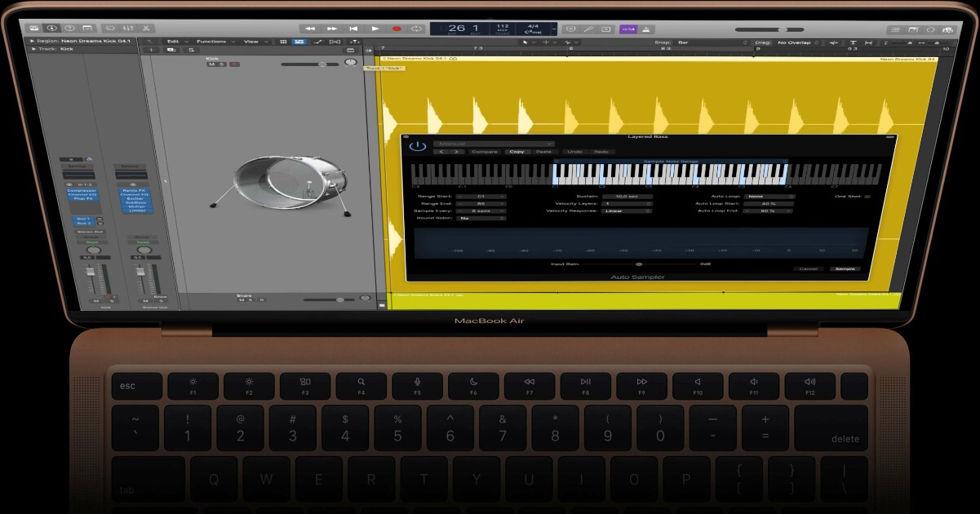Open the List Editors icon at top right
The image size is (980, 514).
[x=895, y=29]
